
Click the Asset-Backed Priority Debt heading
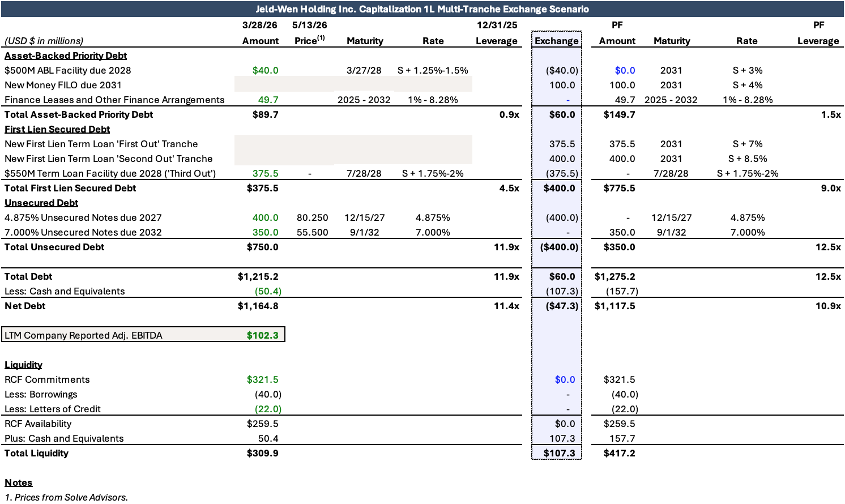(x=66, y=55)
